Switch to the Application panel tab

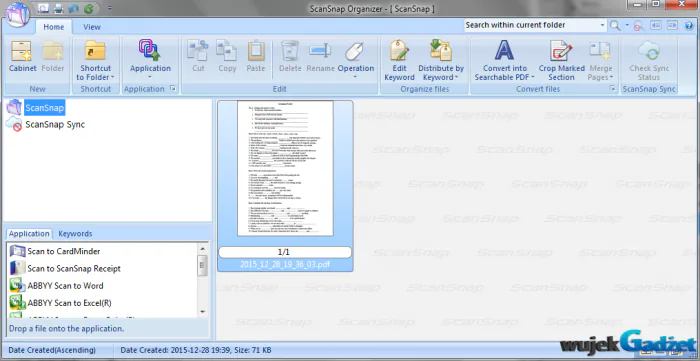(29, 234)
